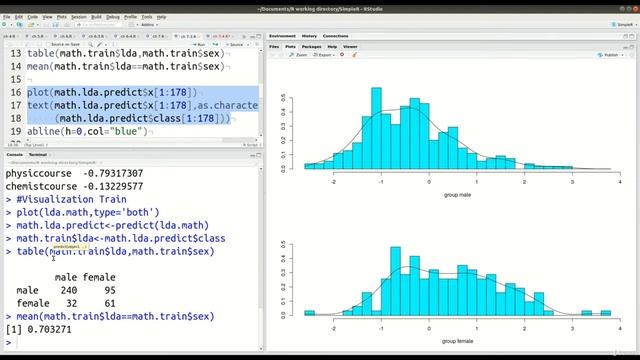Screen dimensions: 640x360
Task: Open the Help menu in menu bar
Action: coord(161,17)
